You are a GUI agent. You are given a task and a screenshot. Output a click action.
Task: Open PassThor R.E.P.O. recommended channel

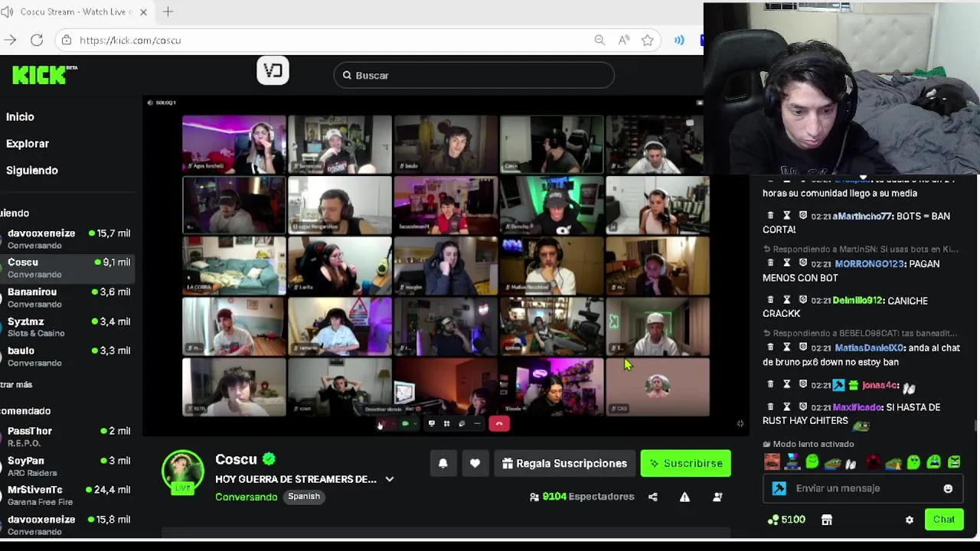[67, 436]
